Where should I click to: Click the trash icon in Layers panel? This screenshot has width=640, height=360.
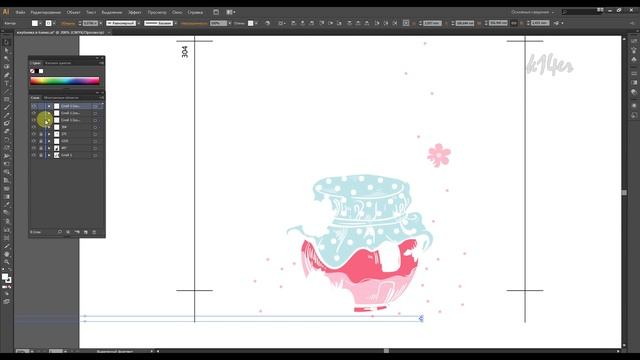94,232
